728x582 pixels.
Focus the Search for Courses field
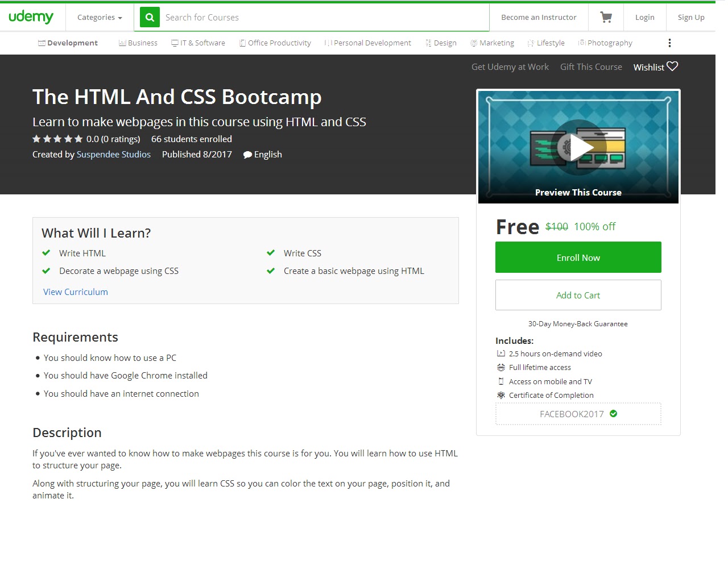click(x=324, y=18)
